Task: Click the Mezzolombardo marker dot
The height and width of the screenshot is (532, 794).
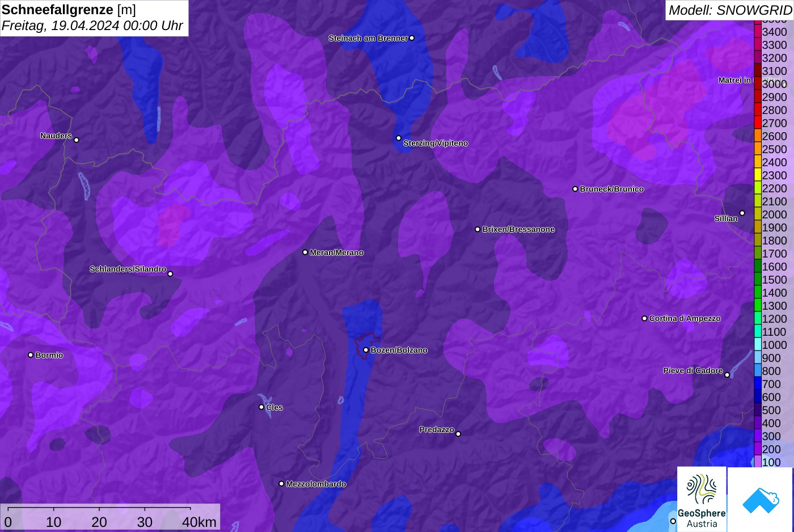Action: point(281,484)
